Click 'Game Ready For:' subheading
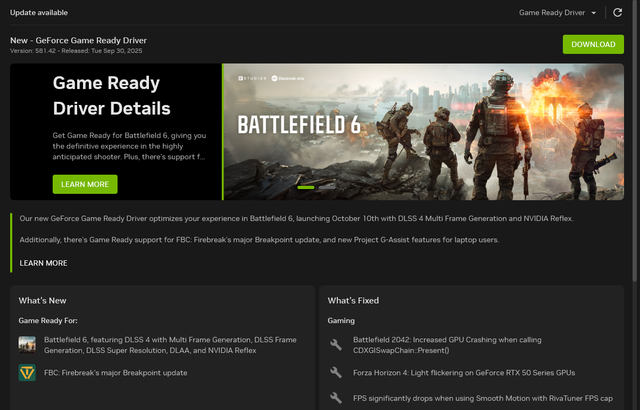 point(48,321)
